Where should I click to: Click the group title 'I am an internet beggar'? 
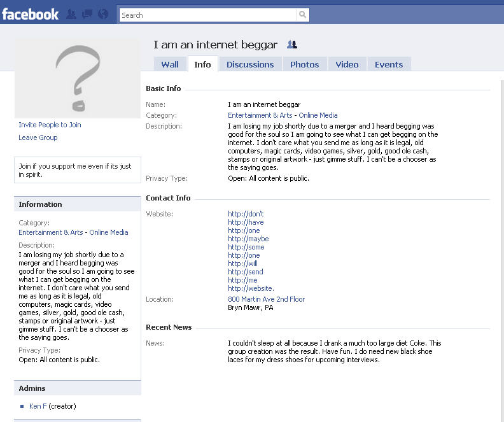[215, 45]
